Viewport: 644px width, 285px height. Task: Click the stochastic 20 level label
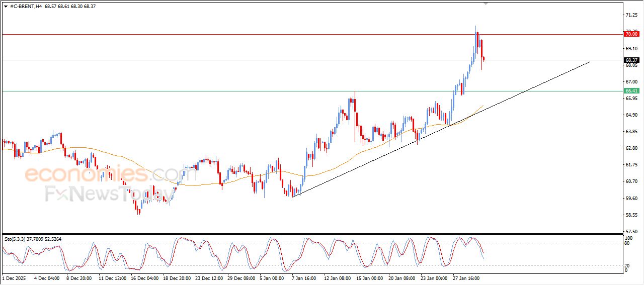pyautogui.click(x=627, y=265)
